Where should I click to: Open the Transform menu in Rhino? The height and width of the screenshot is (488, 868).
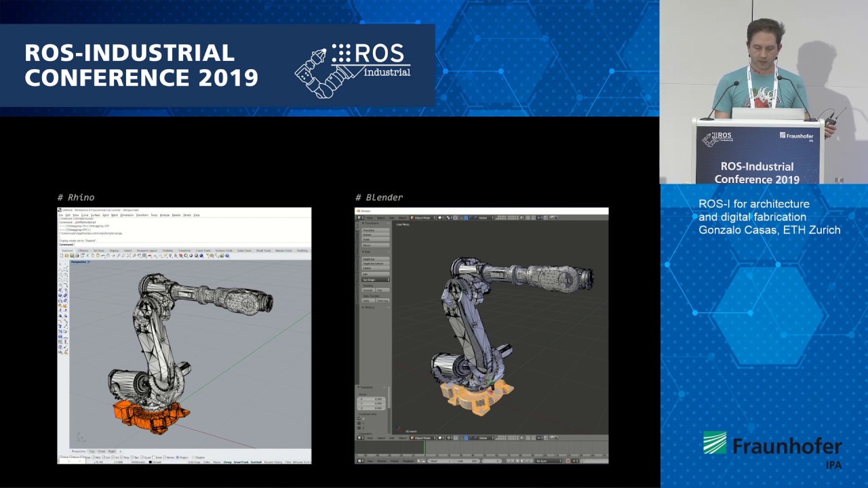click(142, 215)
